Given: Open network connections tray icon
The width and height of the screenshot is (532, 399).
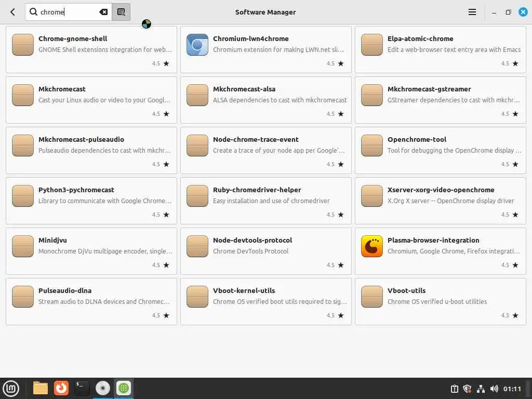Looking at the screenshot, I should click(481, 389).
